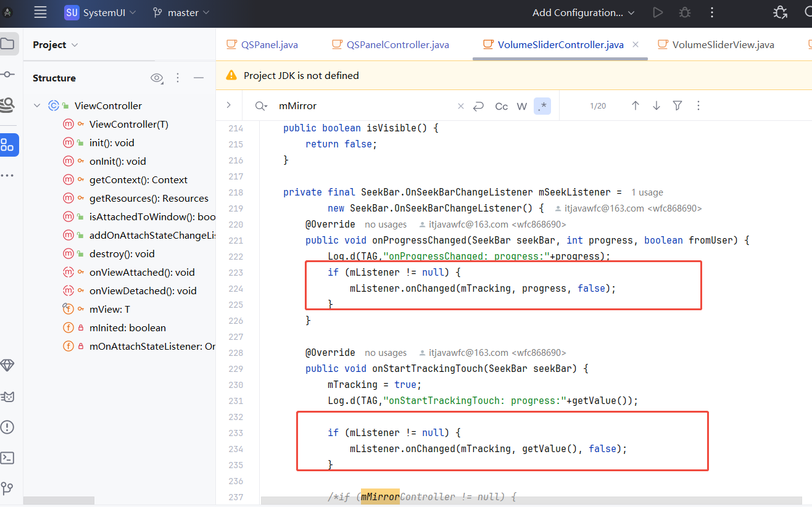Click the search history magnifier icon
The width and height of the screenshot is (812, 507).
[x=262, y=106]
